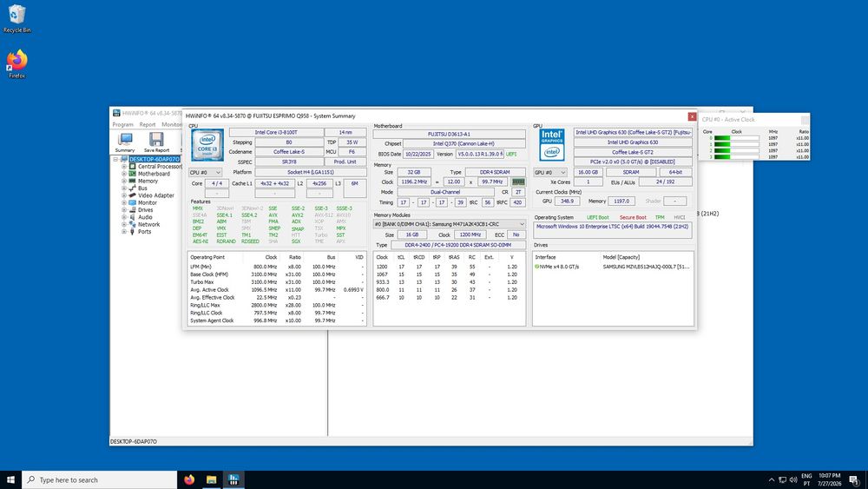Select the Audio tree item
This screenshot has width=868, height=489.
tap(145, 217)
